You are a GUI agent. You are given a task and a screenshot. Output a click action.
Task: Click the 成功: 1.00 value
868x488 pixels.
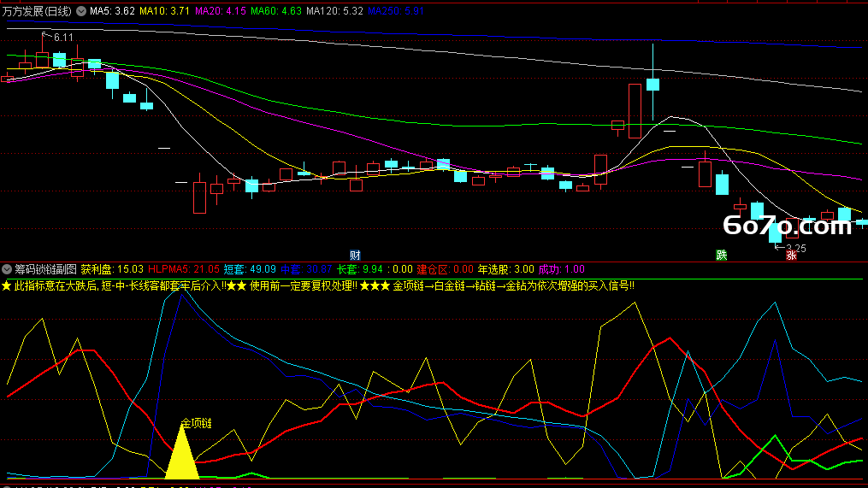tap(561, 269)
